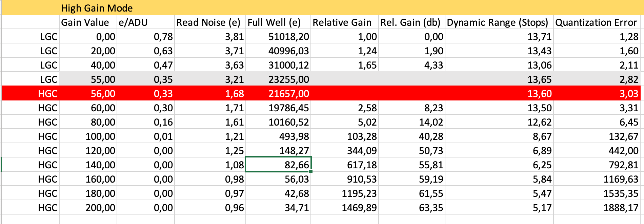Select the read noise 0,96 cell

[210, 207]
